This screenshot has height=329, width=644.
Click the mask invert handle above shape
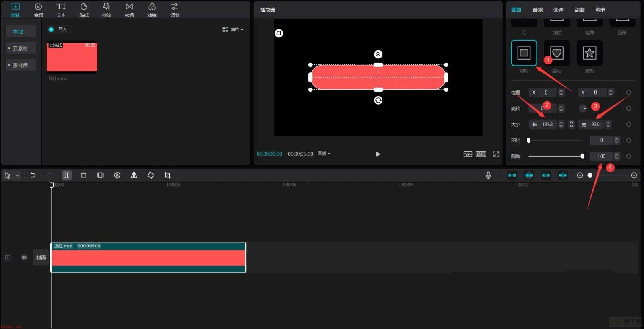pyautogui.click(x=378, y=54)
